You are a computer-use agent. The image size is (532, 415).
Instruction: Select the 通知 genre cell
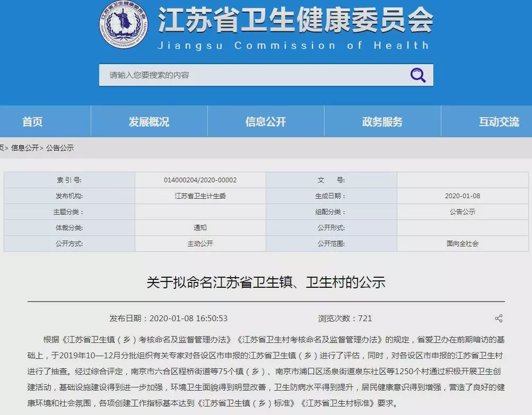point(200,228)
